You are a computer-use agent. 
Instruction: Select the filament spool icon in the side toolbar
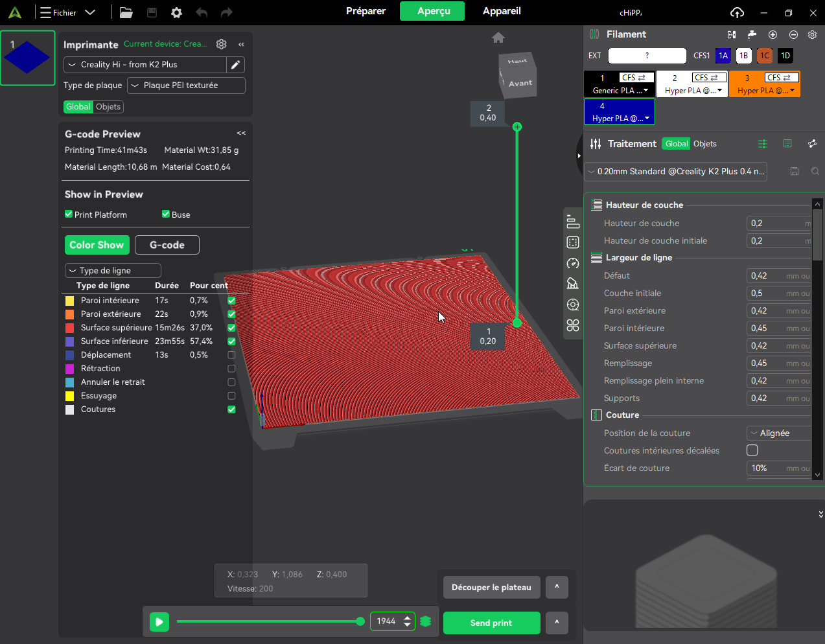573,305
